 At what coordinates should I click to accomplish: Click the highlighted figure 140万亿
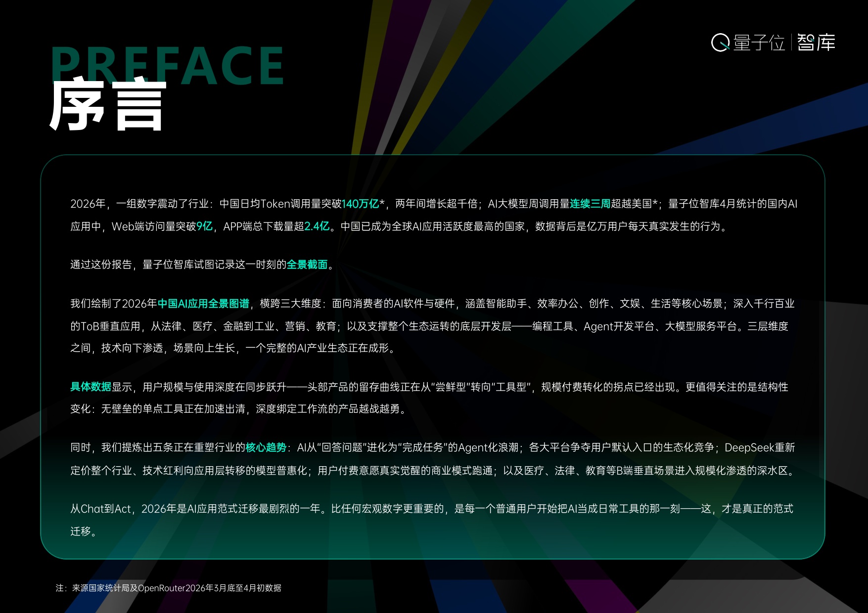pos(361,204)
